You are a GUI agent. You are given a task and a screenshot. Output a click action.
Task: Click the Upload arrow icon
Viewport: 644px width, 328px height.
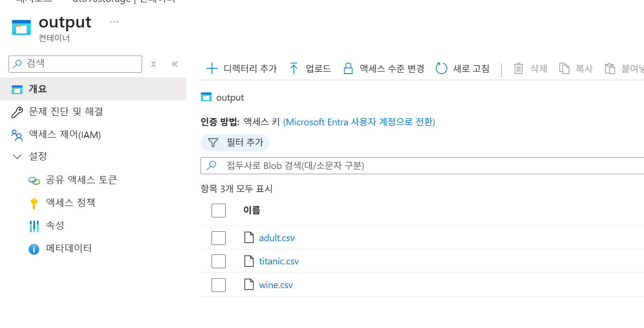pos(294,69)
